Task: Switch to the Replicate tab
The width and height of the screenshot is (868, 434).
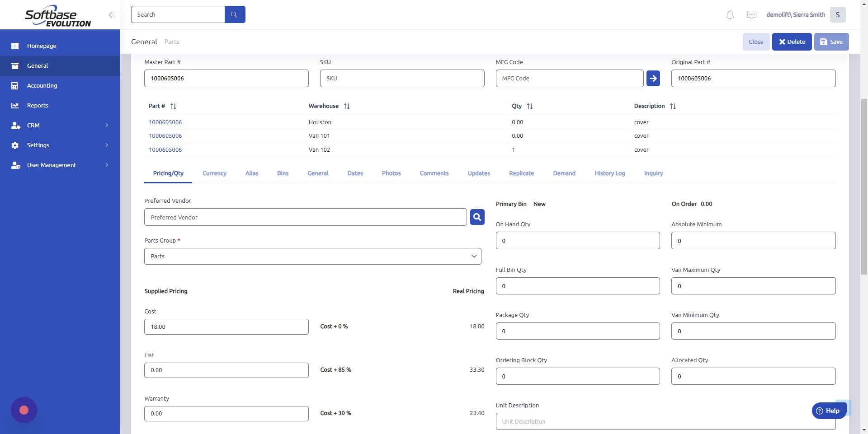Action: tap(521, 173)
